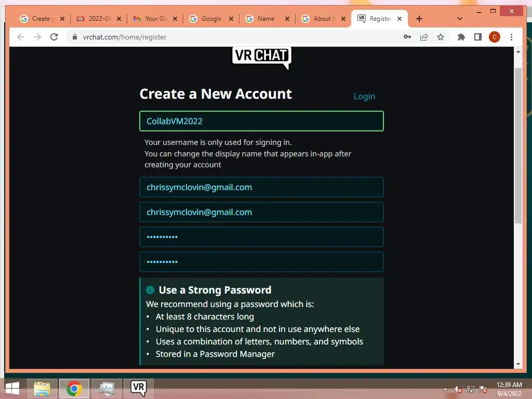Click the page scrollbar thumb

(518, 145)
